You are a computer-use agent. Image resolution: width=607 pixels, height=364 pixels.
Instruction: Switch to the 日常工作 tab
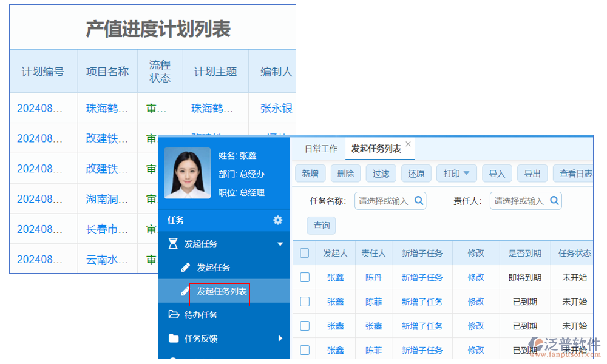coord(321,149)
